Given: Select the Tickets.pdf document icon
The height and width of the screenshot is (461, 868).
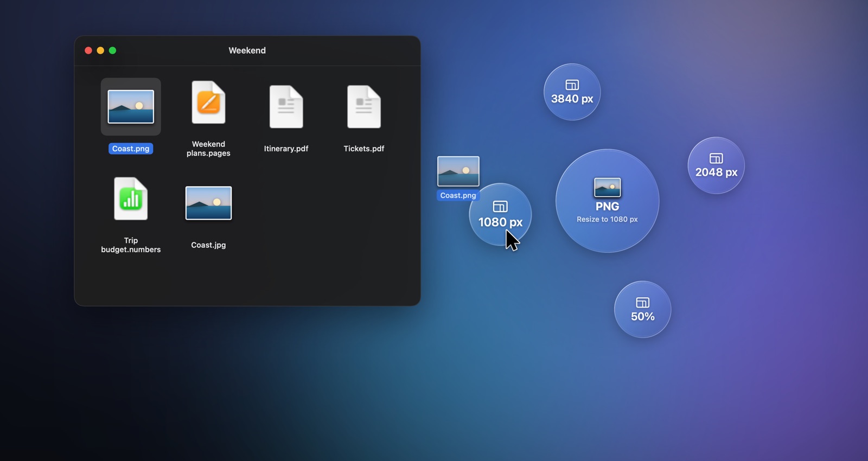Looking at the screenshot, I should click(363, 107).
